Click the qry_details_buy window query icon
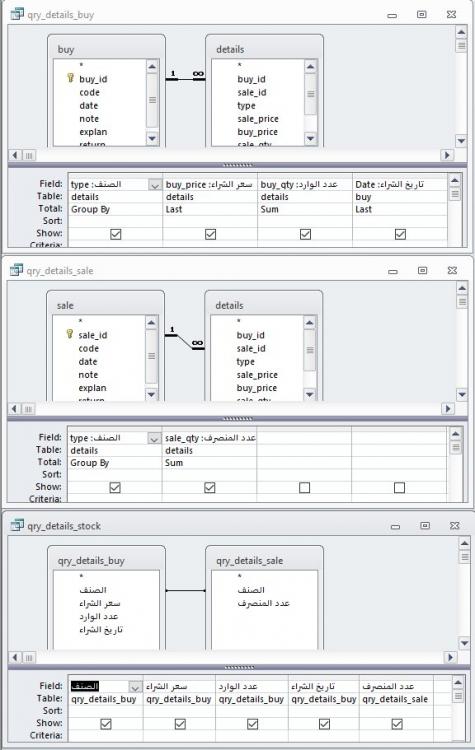 coord(17,14)
